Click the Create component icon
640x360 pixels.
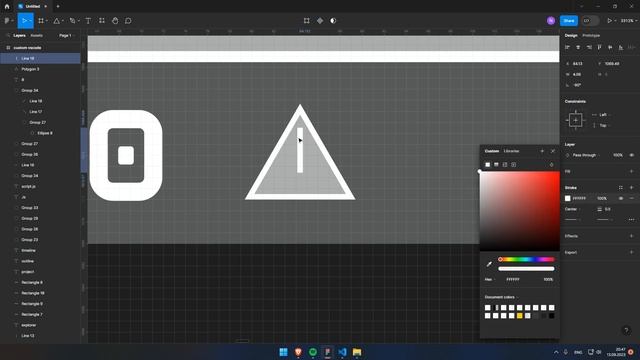[320, 20]
